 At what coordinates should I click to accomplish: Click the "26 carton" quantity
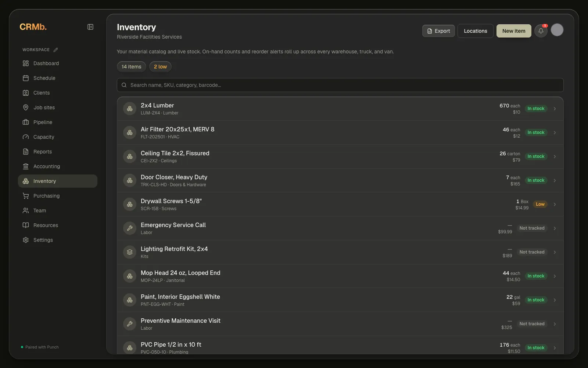tap(510, 153)
